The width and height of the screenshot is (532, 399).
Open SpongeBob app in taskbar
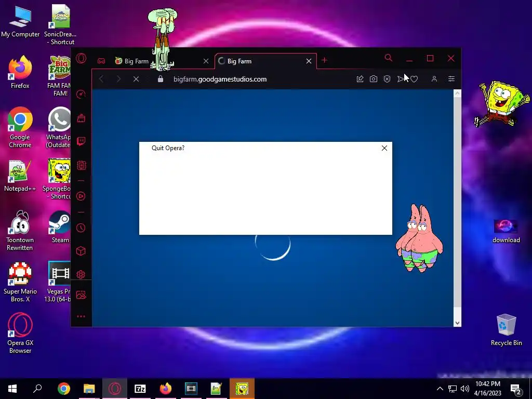point(242,389)
